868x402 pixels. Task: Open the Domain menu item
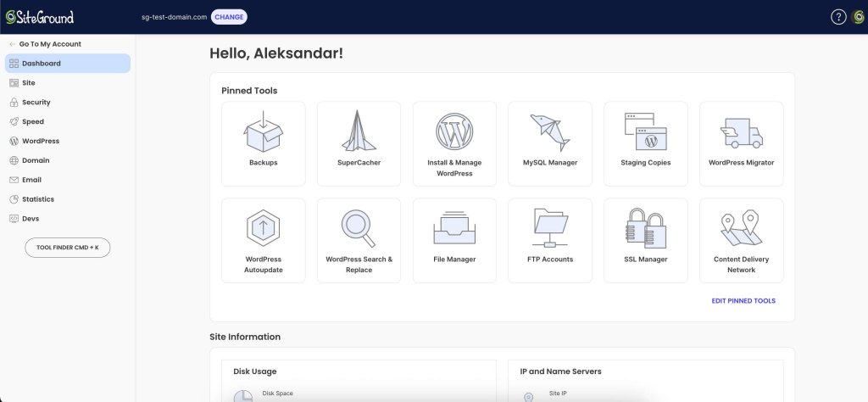point(68,160)
